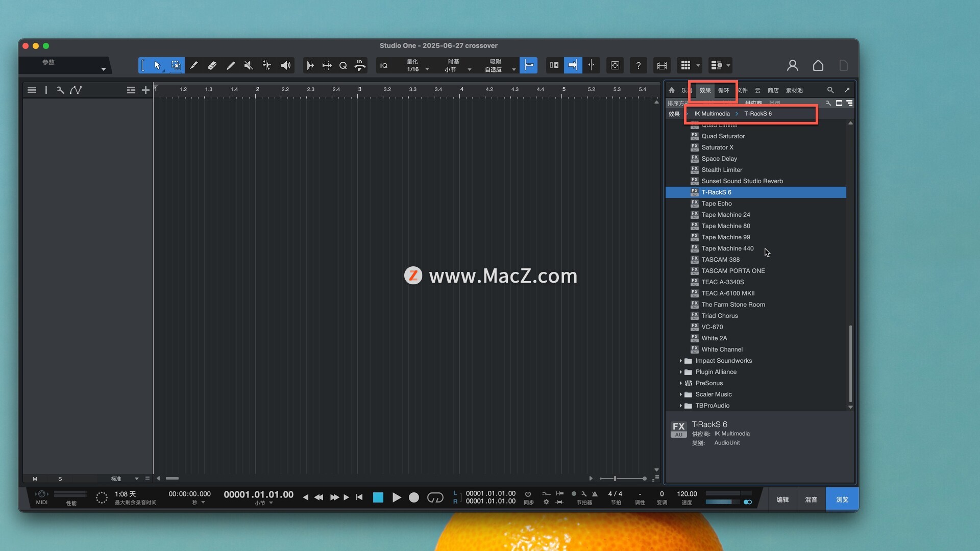Click the 120.00 tempo value
This screenshot has height=551, width=980.
click(687, 494)
